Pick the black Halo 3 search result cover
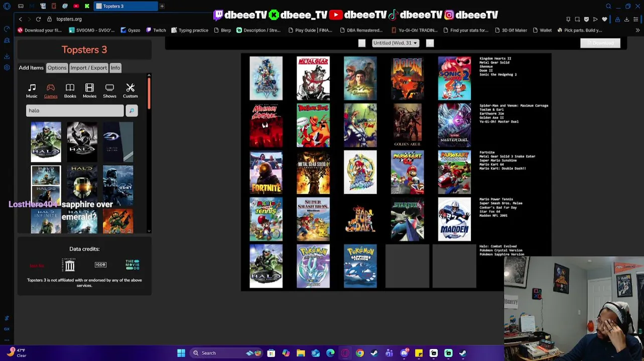This screenshot has width=644, height=361. coord(82,142)
